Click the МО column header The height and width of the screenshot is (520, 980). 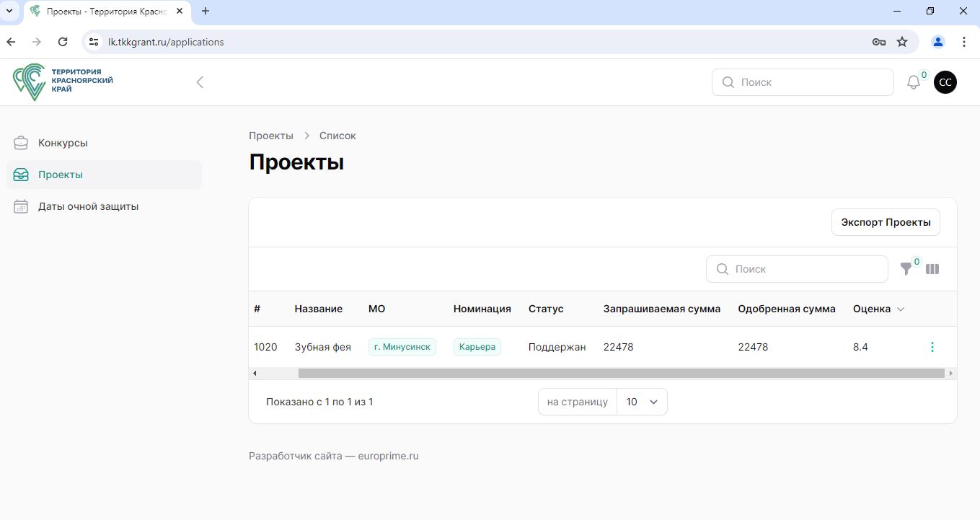[x=377, y=309]
